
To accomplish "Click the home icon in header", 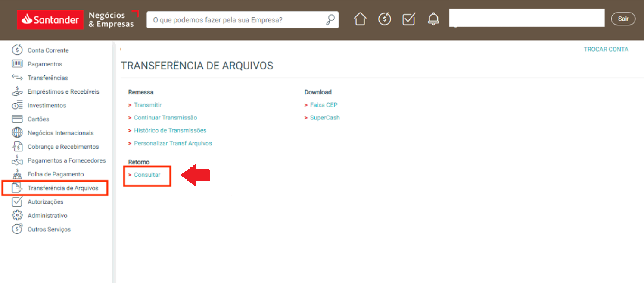I will (360, 19).
